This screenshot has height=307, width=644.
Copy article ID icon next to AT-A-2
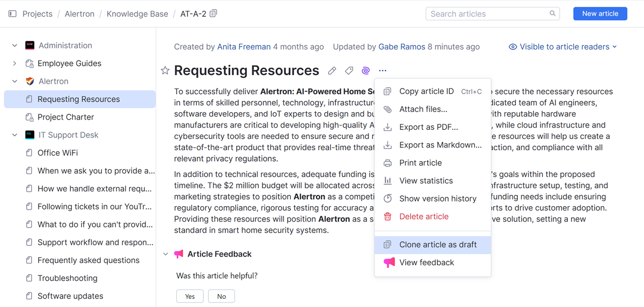click(x=214, y=13)
